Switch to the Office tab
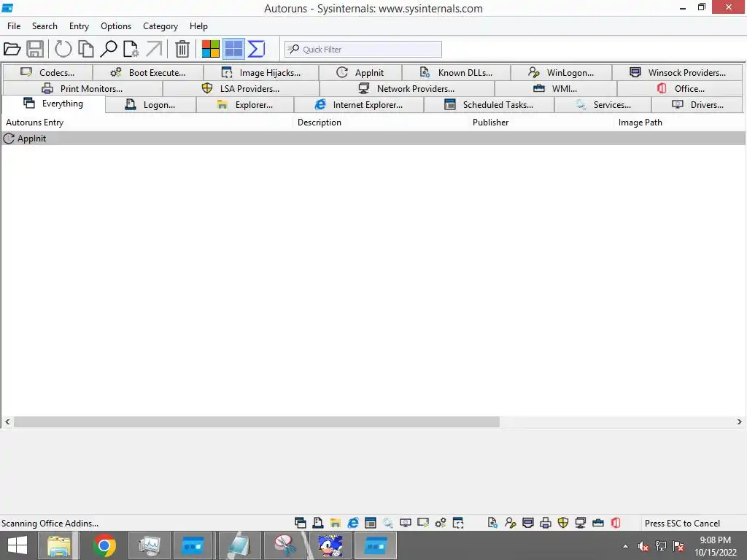Viewport: 747px width, 560px height. 681,88
